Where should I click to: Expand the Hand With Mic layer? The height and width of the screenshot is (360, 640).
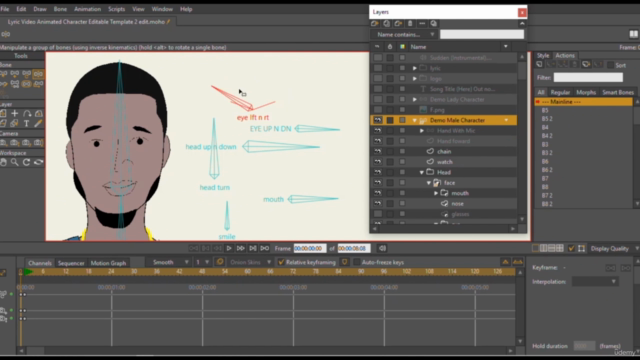pyautogui.click(x=422, y=131)
